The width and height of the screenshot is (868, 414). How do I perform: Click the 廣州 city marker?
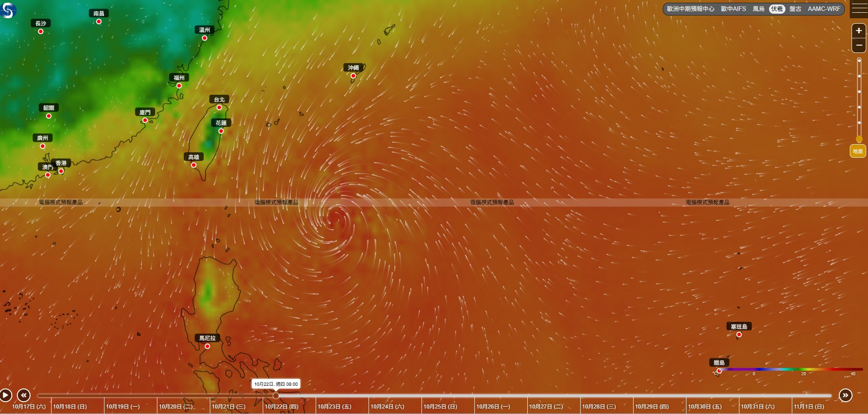coord(42,146)
